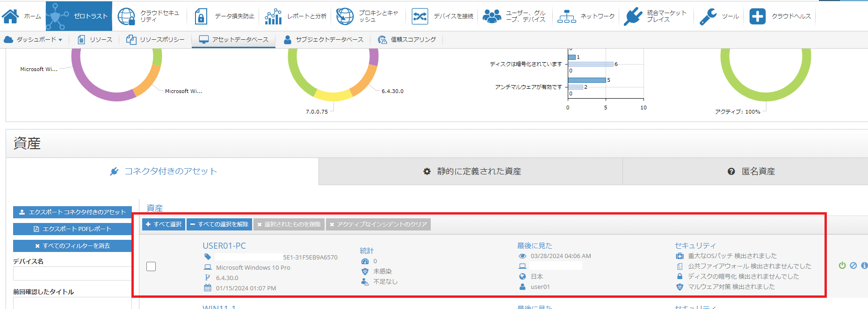Click the plug icon for 統合マーケットプレイス
The height and width of the screenshot is (309, 868).
(633, 16)
